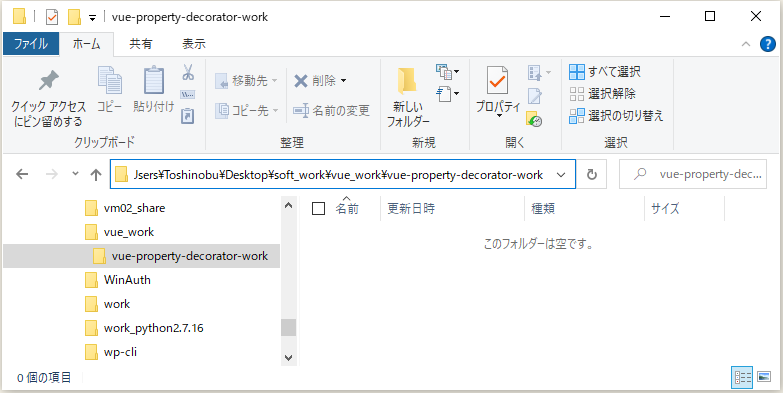The image size is (783, 393).
Task: Click the Copy path icon
Action: [x=188, y=94]
